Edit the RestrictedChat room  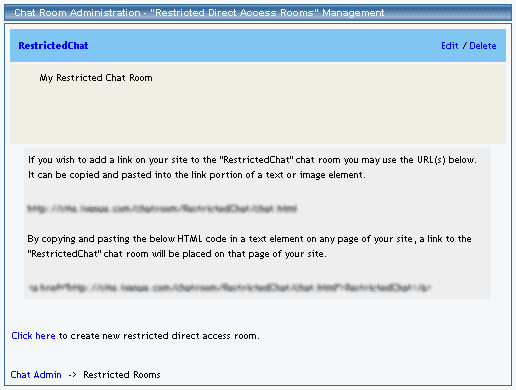(x=450, y=45)
